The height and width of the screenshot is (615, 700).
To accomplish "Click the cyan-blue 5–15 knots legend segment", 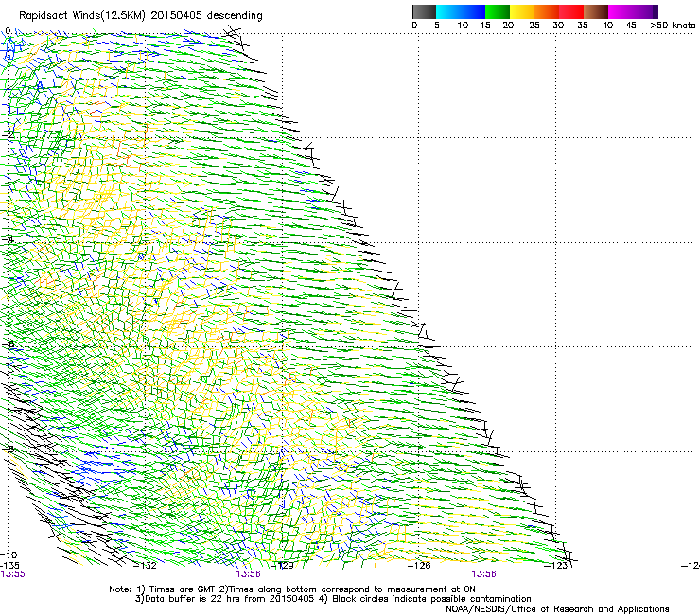I will (x=461, y=11).
